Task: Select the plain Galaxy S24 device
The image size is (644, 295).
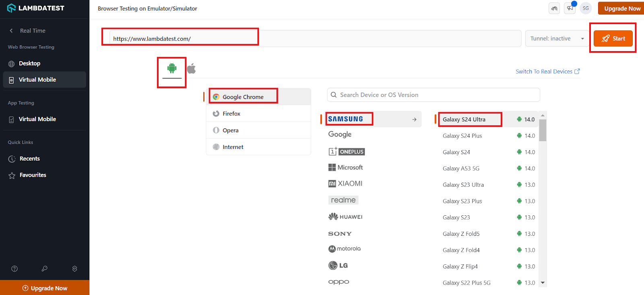Action: [487, 152]
